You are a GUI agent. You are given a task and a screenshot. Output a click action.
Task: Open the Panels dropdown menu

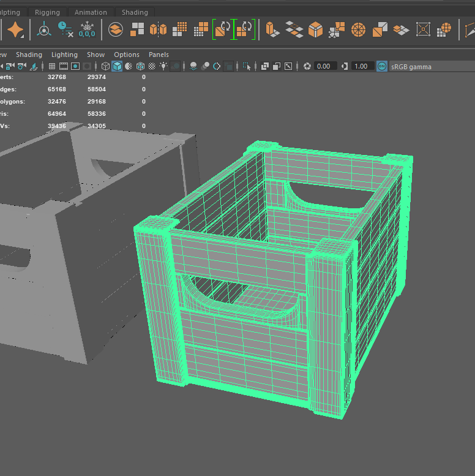159,55
